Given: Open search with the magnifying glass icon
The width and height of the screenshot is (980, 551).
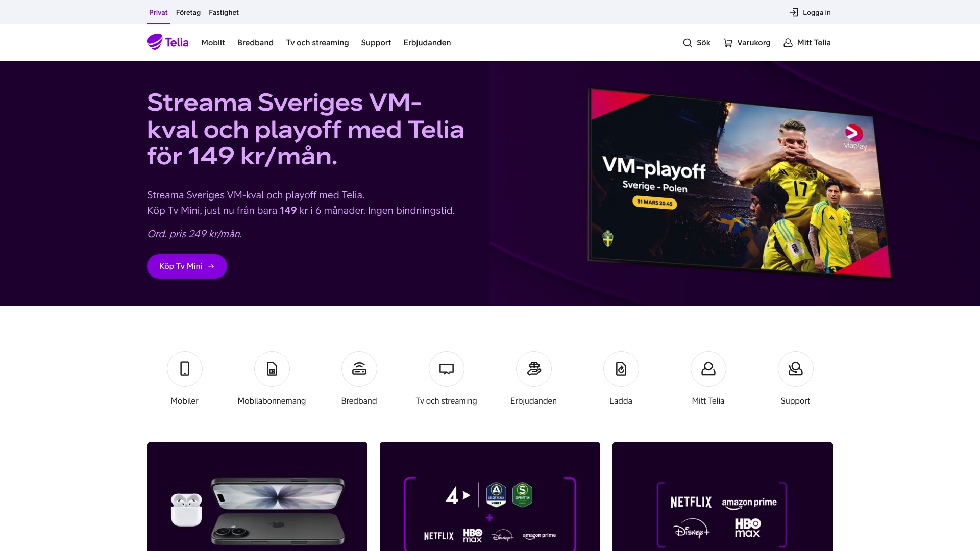Looking at the screenshot, I should click(688, 43).
